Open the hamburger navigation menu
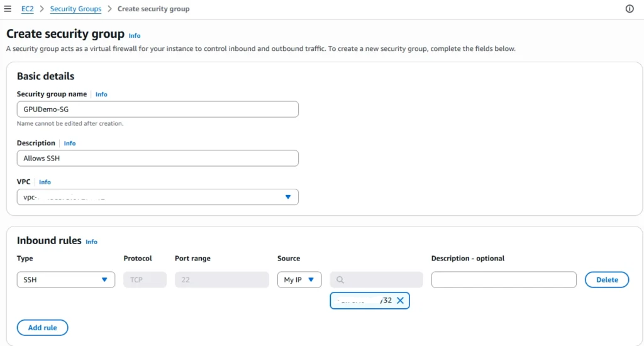The height and width of the screenshot is (346, 644). 8,9
